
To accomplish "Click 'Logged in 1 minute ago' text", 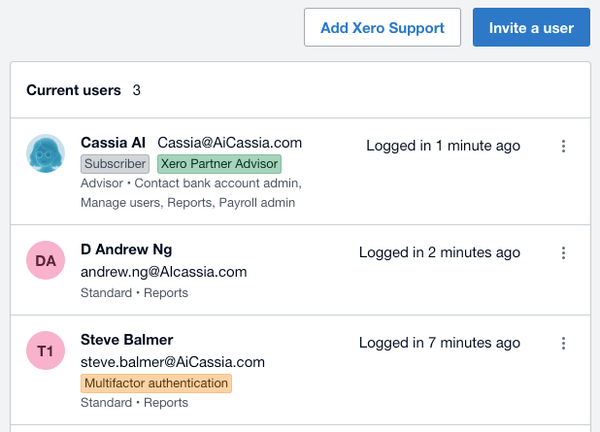I will click(443, 146).
